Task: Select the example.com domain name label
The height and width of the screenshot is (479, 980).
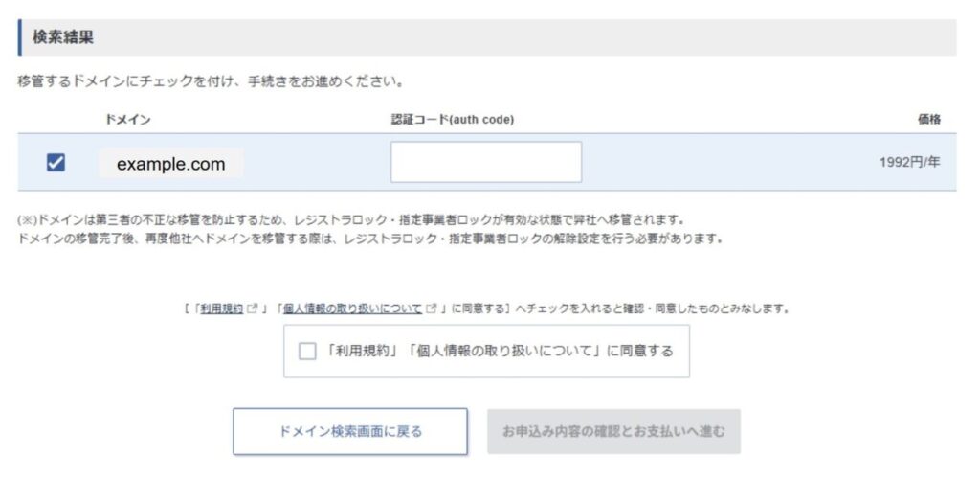Action: coord(170,164)
